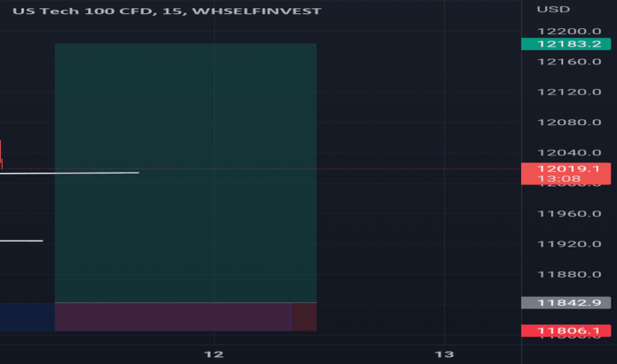Select the shorter white horizontal line
Screen dimensions: 617x364
21,240
